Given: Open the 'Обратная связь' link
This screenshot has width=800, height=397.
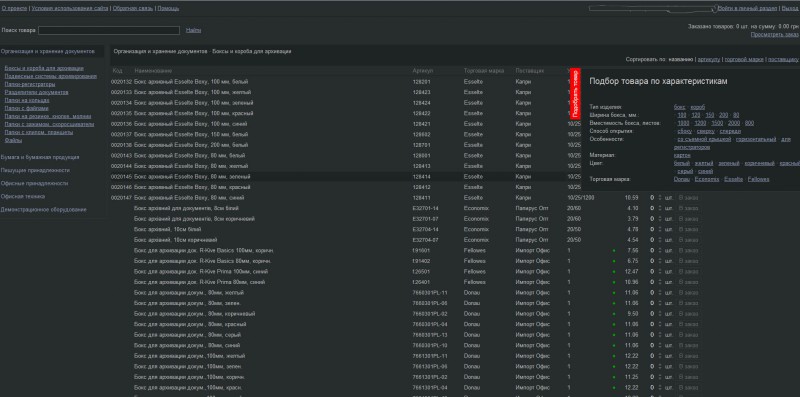Looking at the screenshot, I should (x=133, y=9).
